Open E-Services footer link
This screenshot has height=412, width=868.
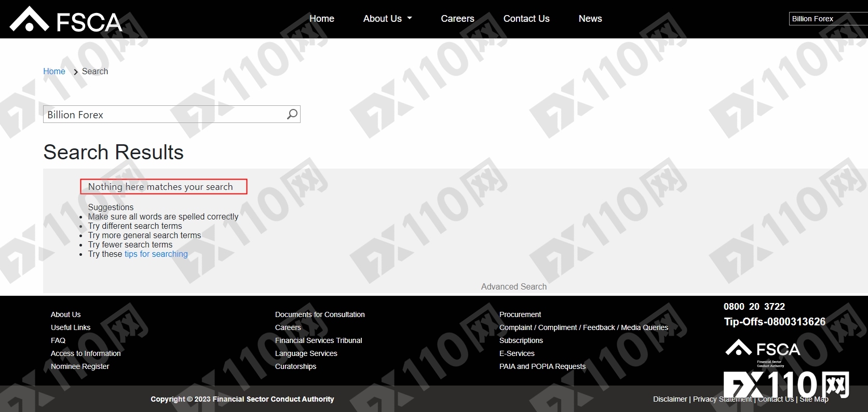(517, 353)
